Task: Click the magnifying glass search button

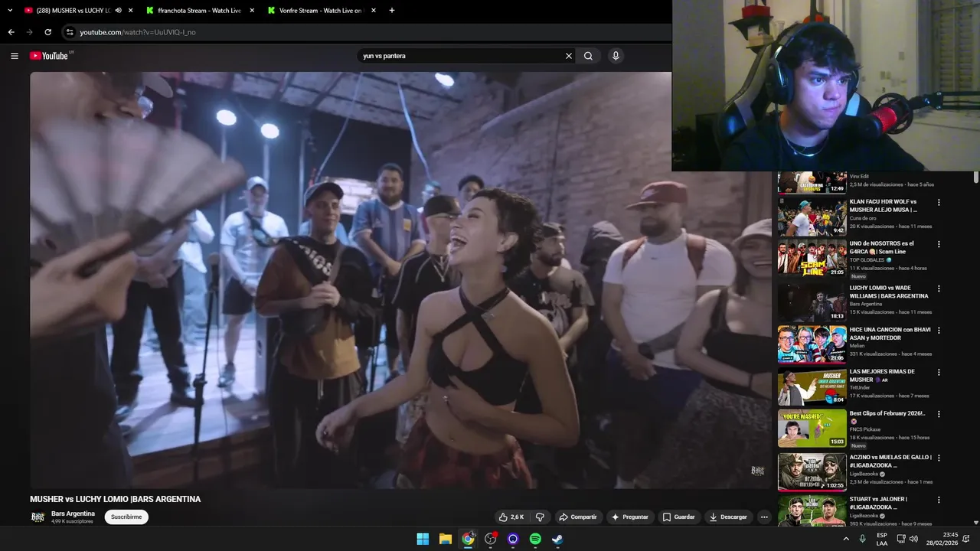Action: [588, 56]
